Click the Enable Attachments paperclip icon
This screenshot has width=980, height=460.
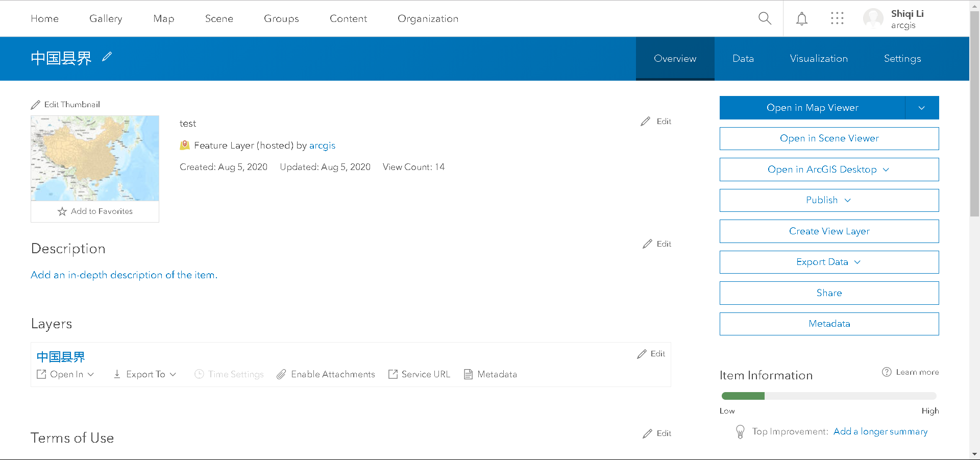coord(281,374)
